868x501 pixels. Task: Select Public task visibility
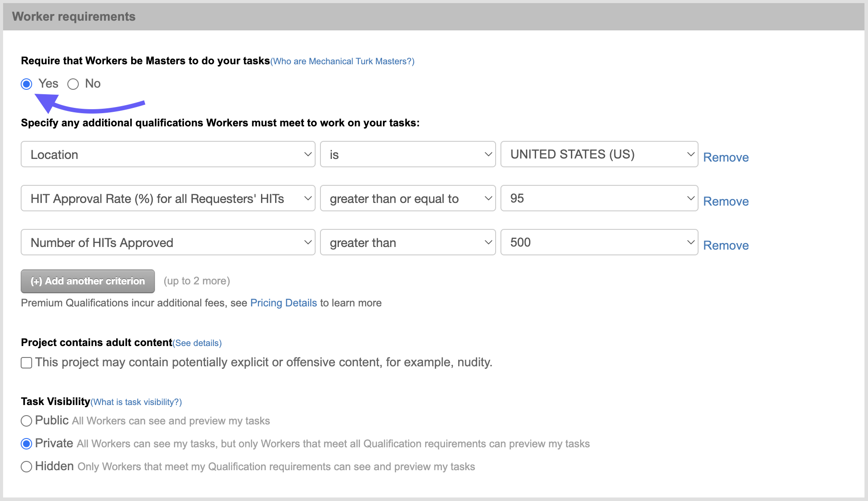click(x=26, y=421)
